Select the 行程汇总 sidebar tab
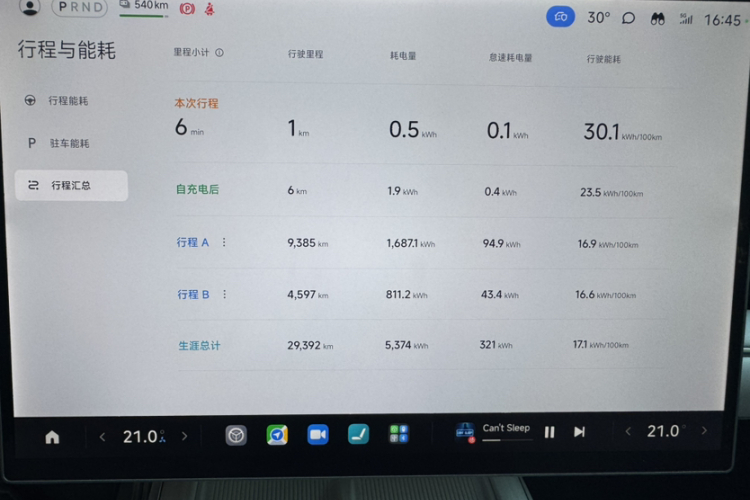 coord(71,185)
